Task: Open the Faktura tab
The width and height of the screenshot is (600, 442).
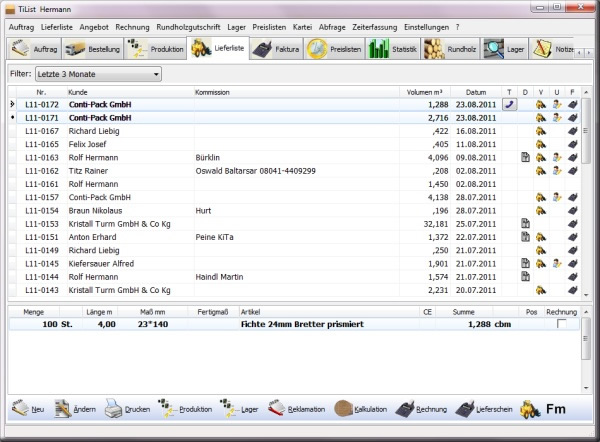Action: point(276,49)
